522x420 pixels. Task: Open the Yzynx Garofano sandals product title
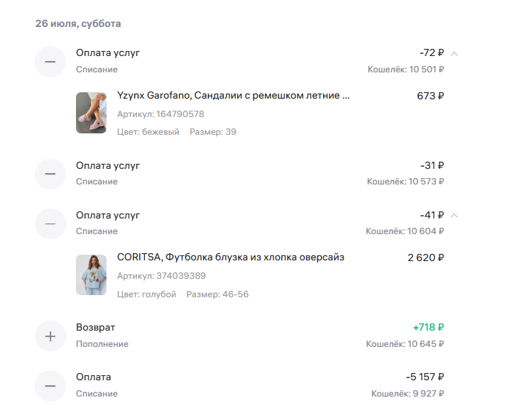[234, 96]
